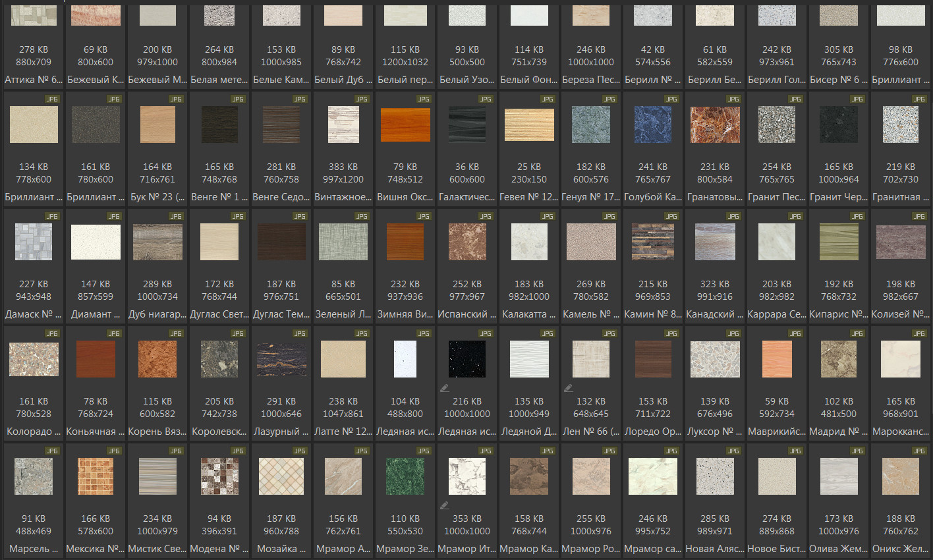Choose the Камин № 8 stacked stone thumbnail
The width and height of the screenshot is (933, 560).
(x=653, y=242)
